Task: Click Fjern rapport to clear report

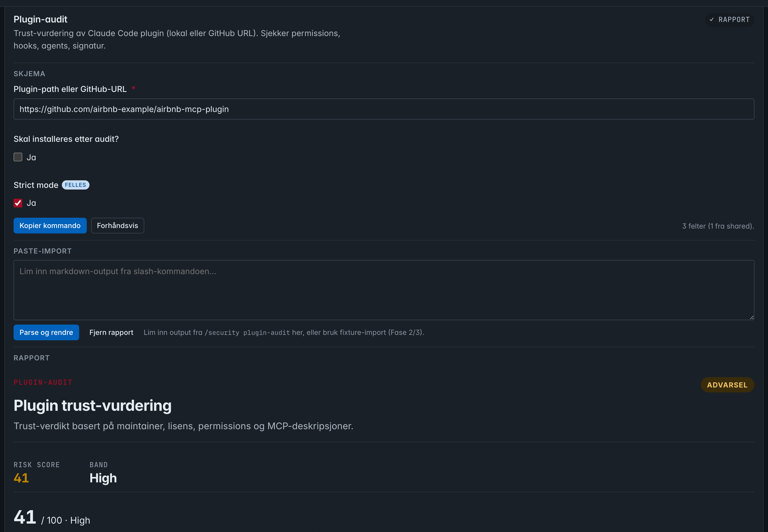Action: (111, 332)
